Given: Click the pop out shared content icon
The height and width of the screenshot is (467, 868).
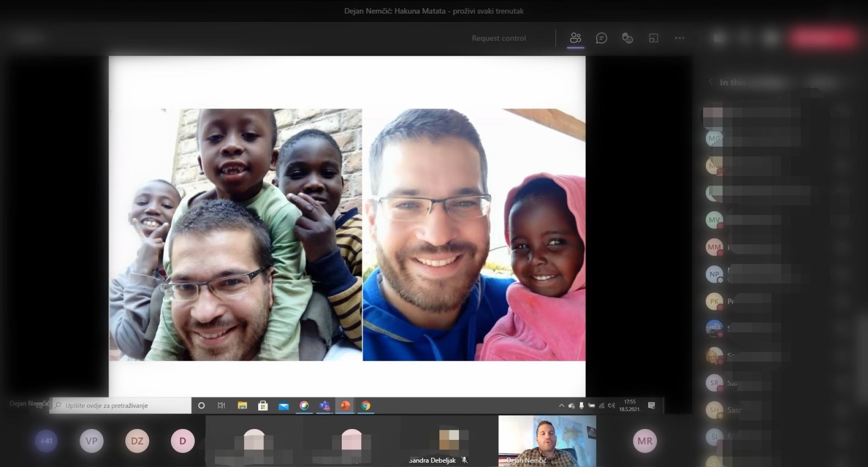Looking at the screenshot, I should (653, 38).
